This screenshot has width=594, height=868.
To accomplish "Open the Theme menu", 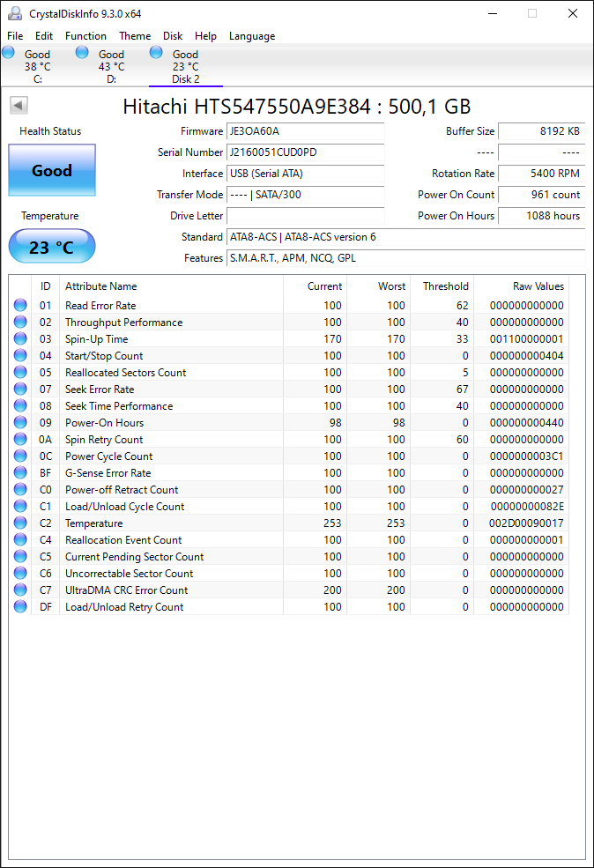I will pyautogui.click(x=135, y=36).
